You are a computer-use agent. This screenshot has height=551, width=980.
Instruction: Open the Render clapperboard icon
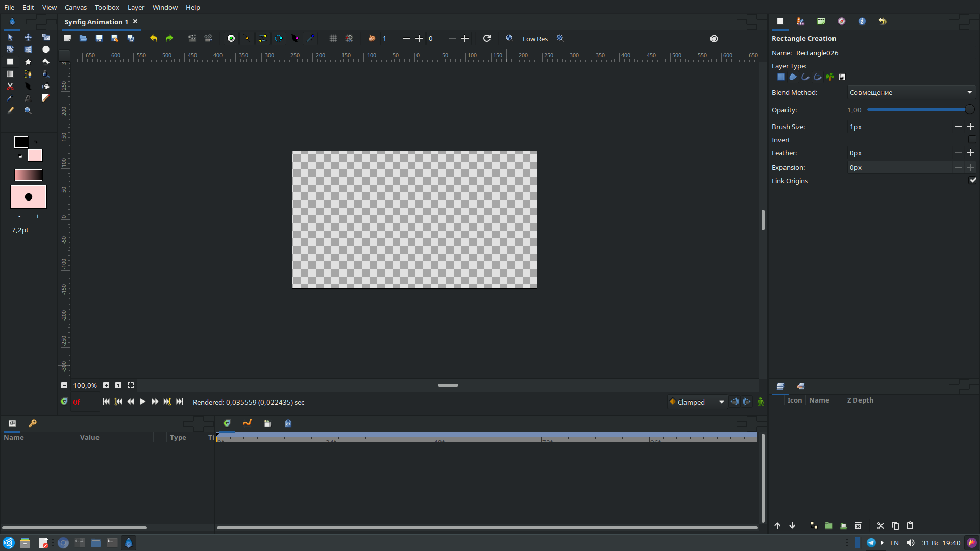point(192,38)
